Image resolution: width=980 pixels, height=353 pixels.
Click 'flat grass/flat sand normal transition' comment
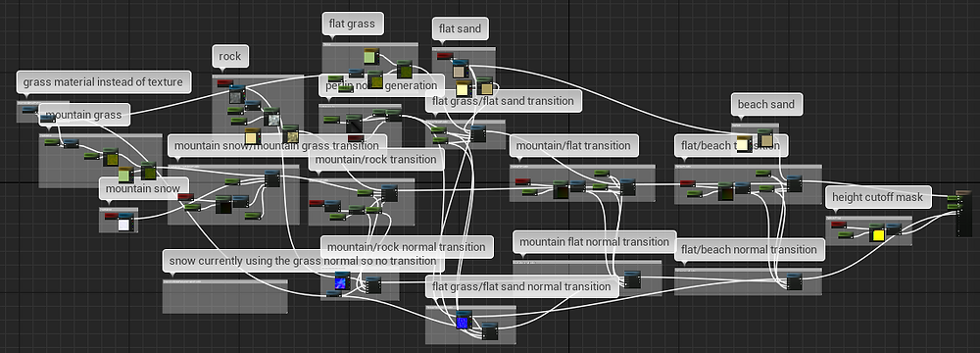pyautogui.click(x=521, y=286)
